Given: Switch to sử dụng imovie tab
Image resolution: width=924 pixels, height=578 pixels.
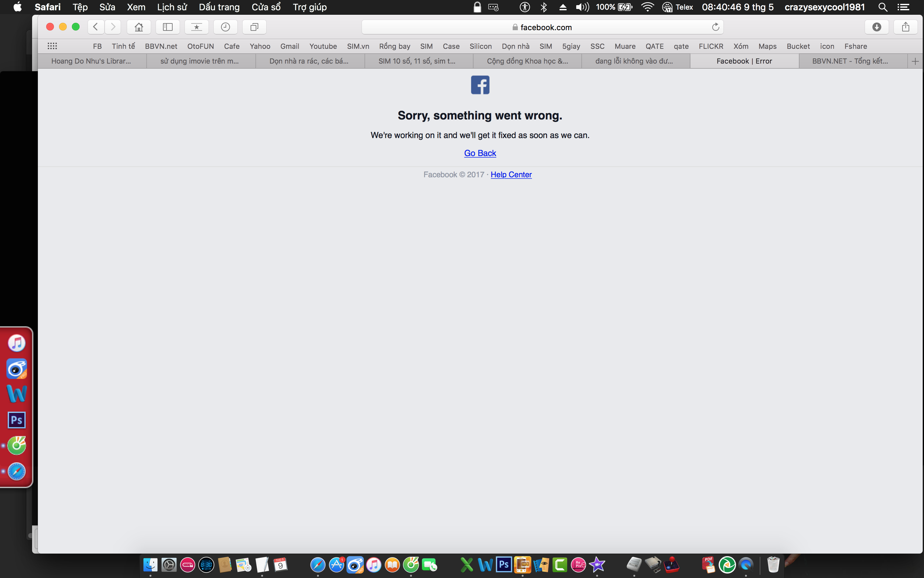Looking at the screenshot, I should 201,61.
